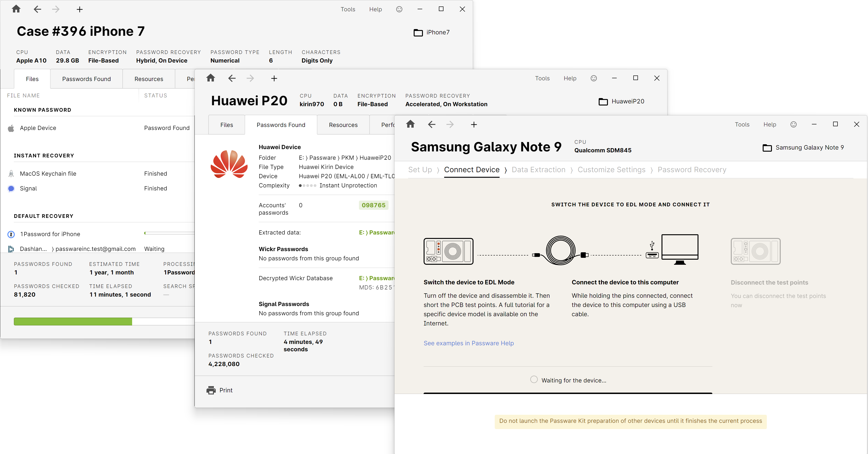This screenshot has width=868, height=454.
Task: Select the Dashlane entry icon
Action: pyautogui.click(x=11, y=249)
